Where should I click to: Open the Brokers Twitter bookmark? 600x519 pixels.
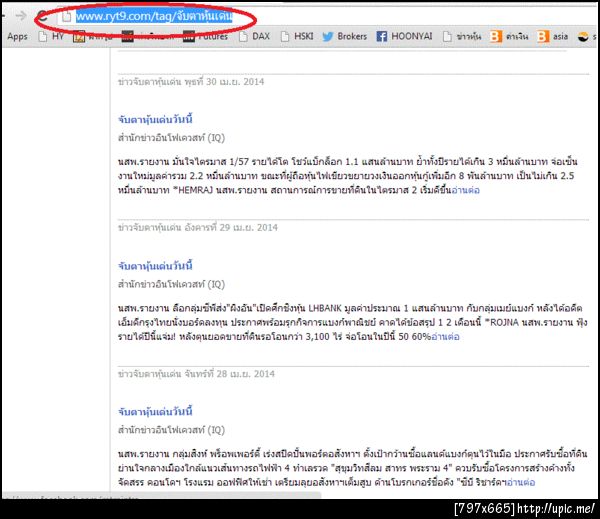[344, 37]
